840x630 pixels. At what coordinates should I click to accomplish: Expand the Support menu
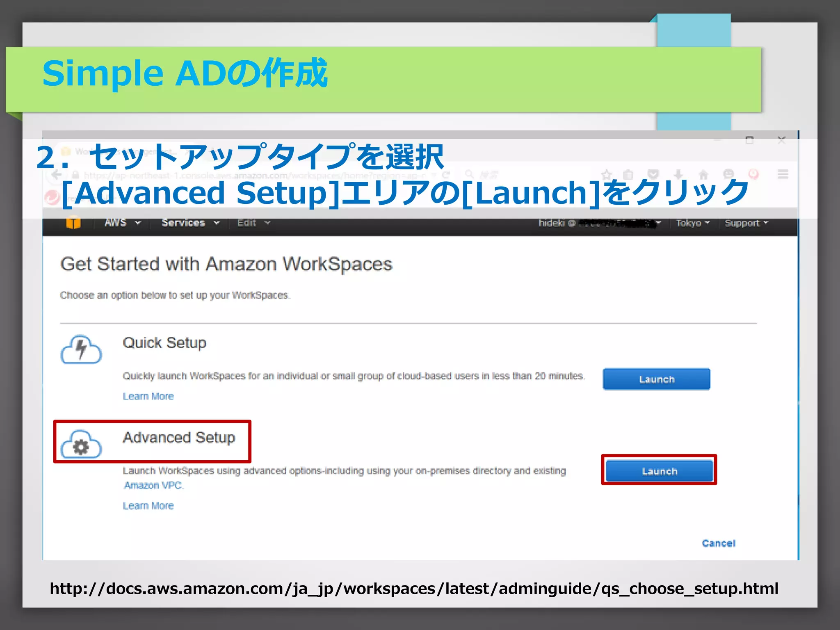[746, 223]
